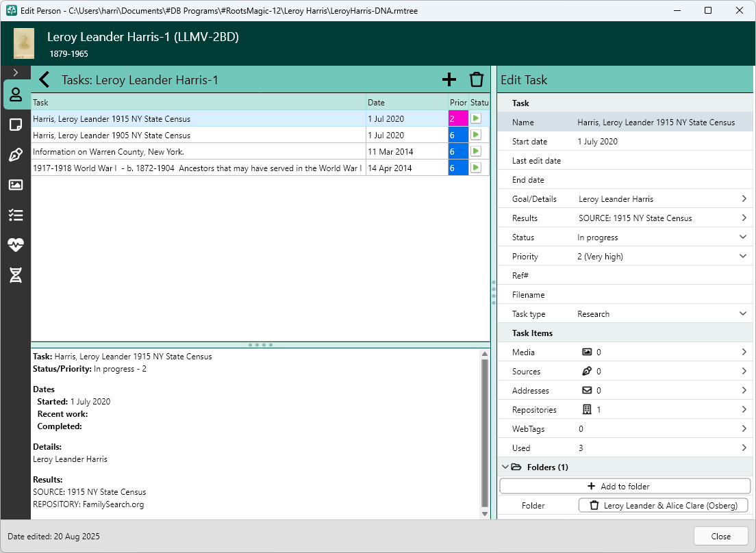
Task: Click Add to folder button
Action: [x=625, y=486]
